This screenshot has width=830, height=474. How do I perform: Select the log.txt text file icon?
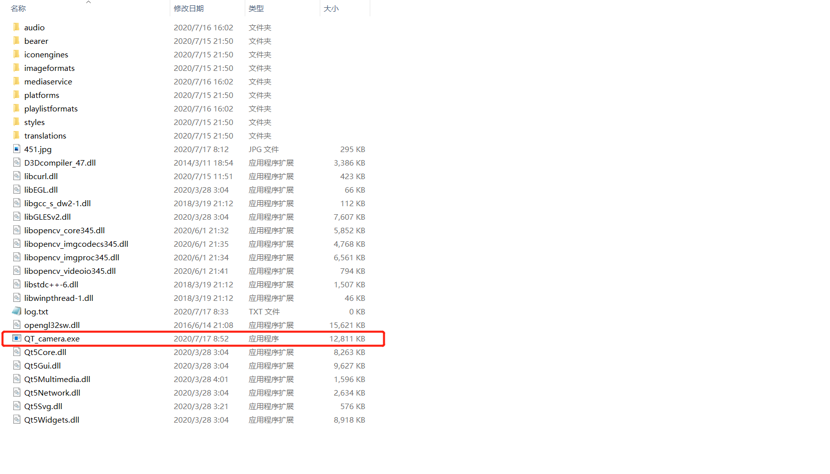(16, 311)
